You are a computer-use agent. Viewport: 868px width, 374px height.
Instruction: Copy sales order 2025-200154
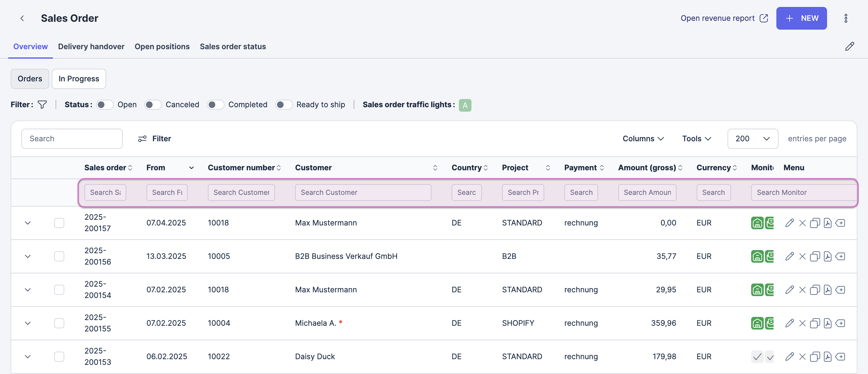click(815, 290)
